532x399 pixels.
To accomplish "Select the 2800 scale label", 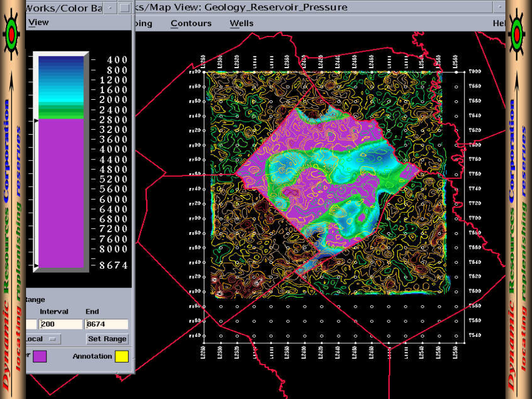I will [114, 120].
